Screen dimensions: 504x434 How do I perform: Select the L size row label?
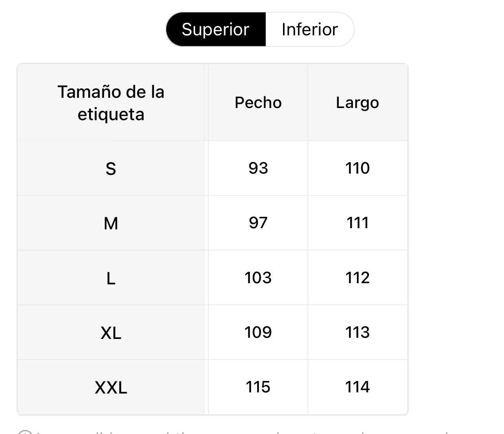[x=111, y=278]
